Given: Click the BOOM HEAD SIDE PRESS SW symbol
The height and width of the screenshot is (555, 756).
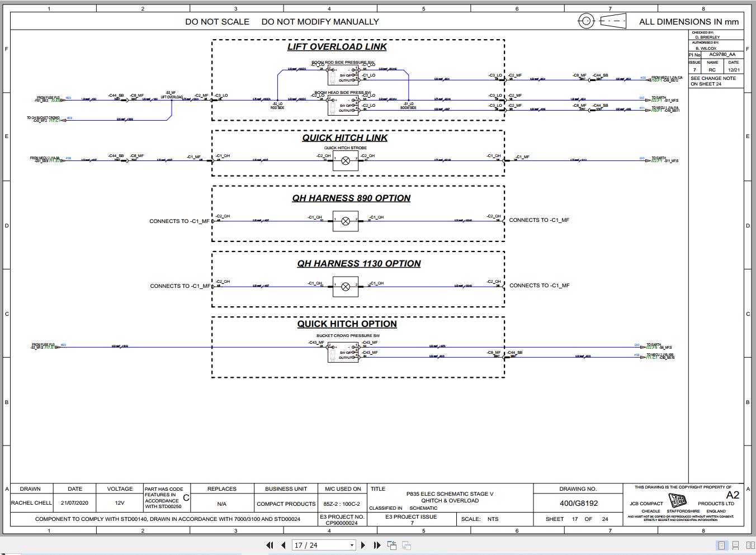Looking at the screenshot, I should click(342, 105).
